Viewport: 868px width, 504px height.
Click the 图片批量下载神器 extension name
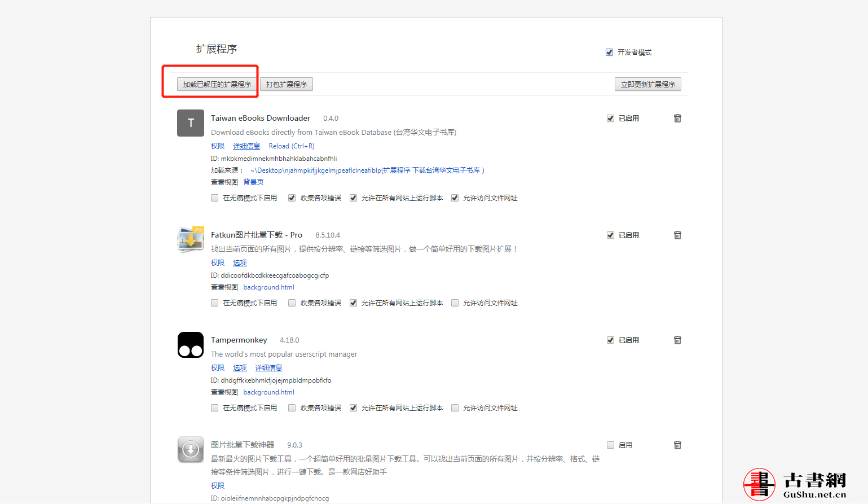tap(243, 445)
